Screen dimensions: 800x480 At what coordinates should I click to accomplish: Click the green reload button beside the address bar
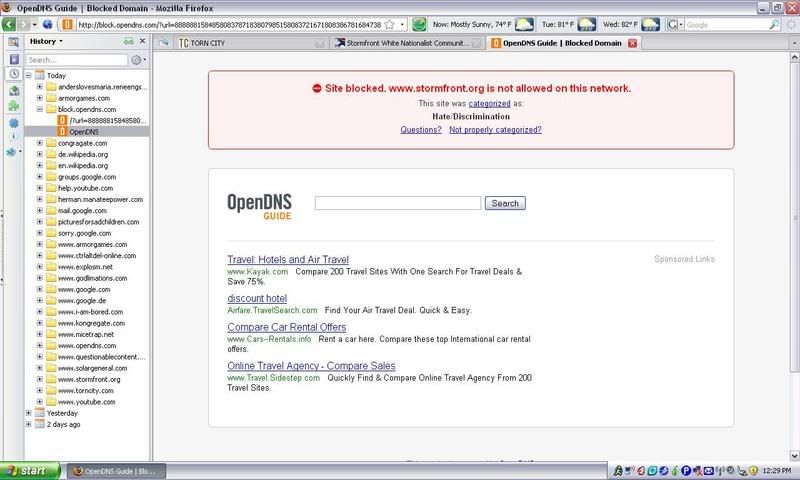(420, 23)
